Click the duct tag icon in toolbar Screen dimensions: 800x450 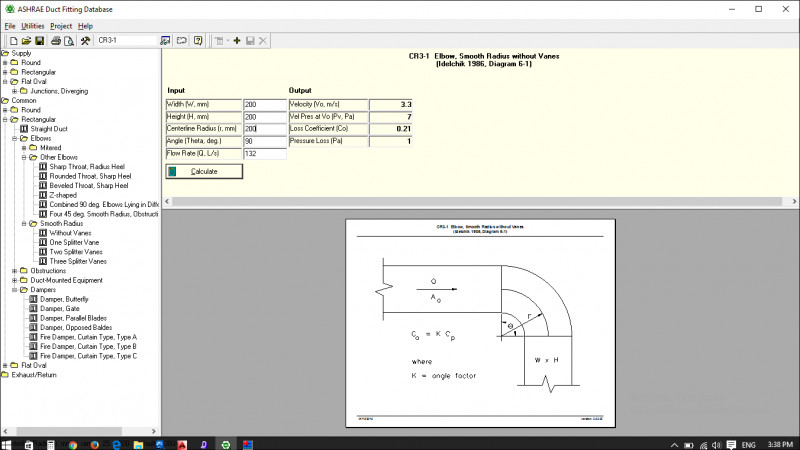tap(182, 41)
